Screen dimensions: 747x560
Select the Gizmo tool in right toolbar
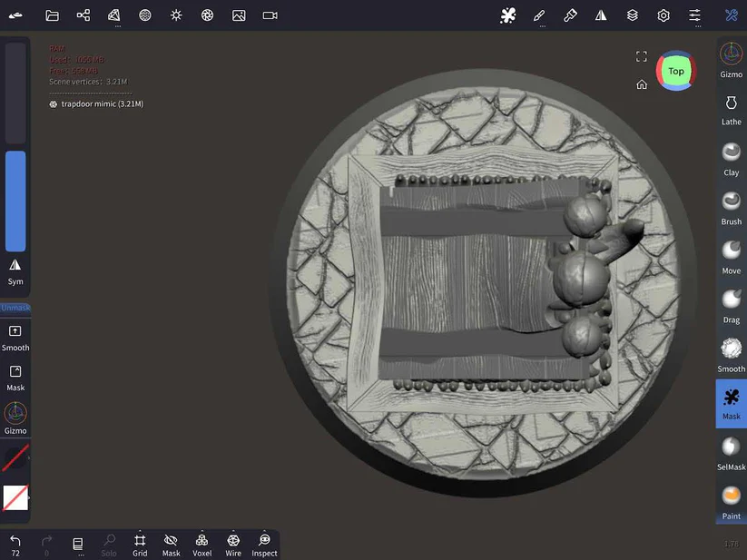coord(731,60)
